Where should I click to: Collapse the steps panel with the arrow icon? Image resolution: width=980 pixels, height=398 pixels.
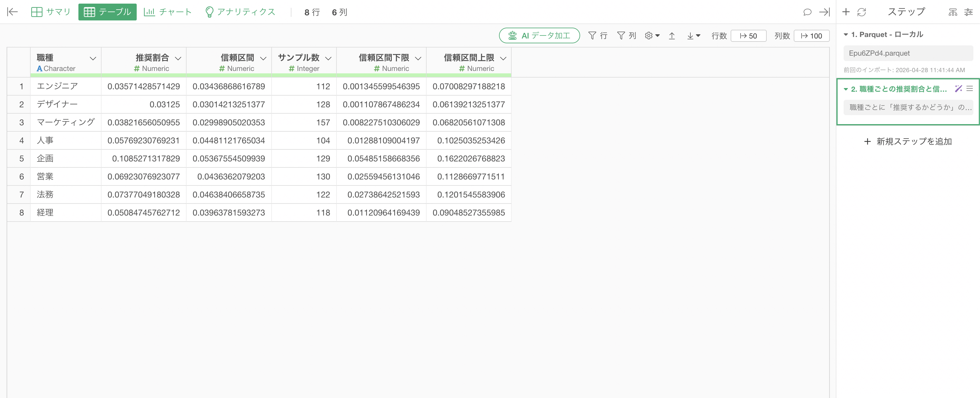click(x=824, y=12)
